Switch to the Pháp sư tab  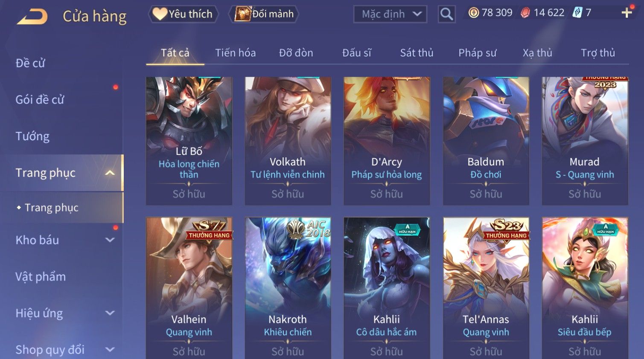477,53
